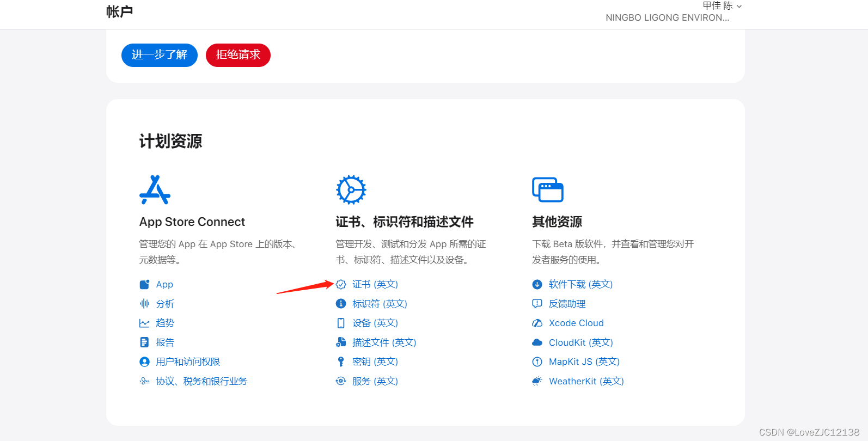868x441 pixels.
Task: Open the 趋势 link
Action: [165, 323]
